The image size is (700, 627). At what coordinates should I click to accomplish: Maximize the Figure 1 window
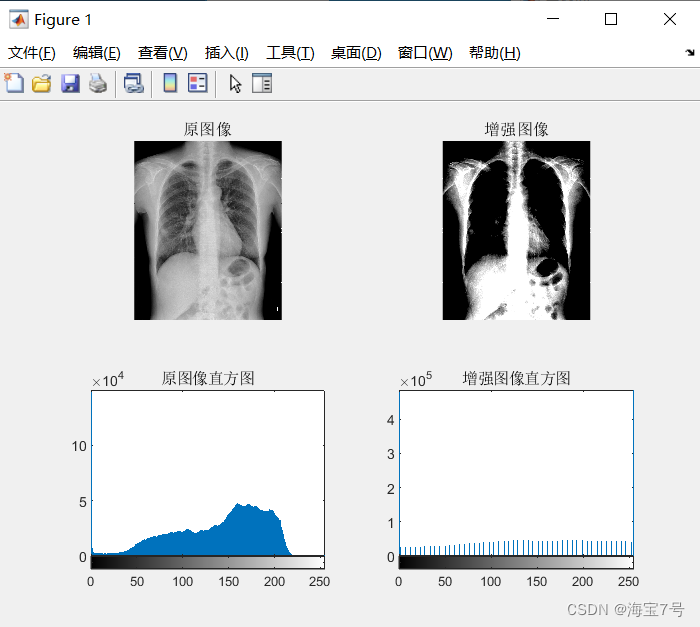pyautogui.click(x=611, y=19)
